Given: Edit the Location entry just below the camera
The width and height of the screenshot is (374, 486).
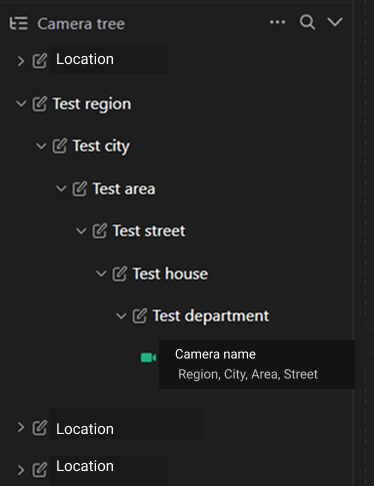Looking at the screenshot, I should [40, 428].
